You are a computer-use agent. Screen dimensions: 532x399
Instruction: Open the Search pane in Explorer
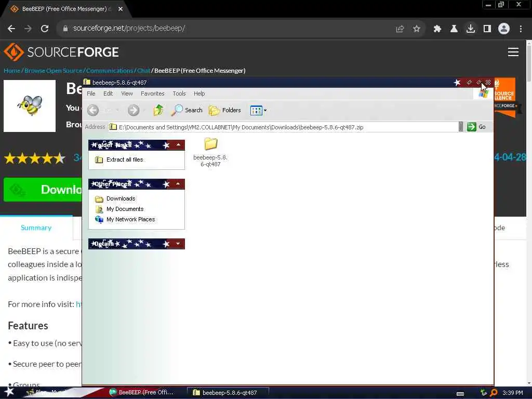(187, 110)
